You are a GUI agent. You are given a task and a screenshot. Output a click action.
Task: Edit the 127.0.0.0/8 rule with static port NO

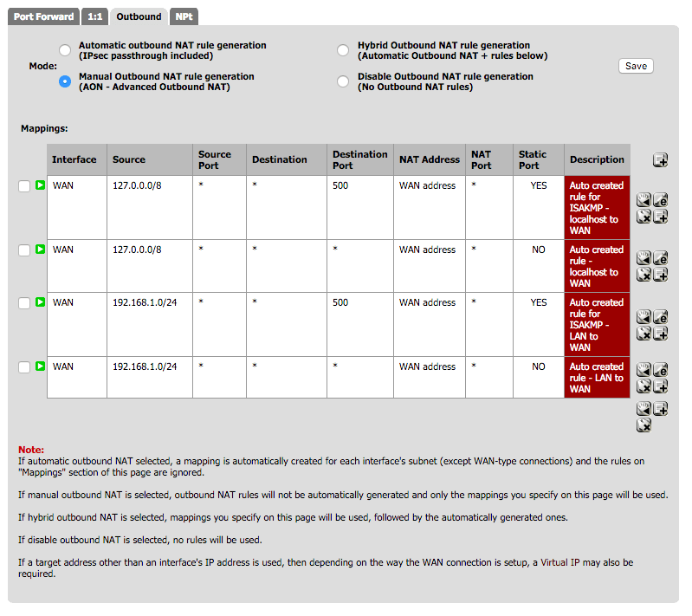660,258
